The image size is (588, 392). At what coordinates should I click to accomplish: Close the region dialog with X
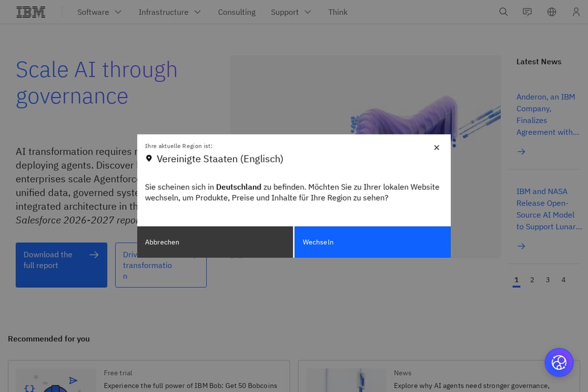click(x=436, y=148)
